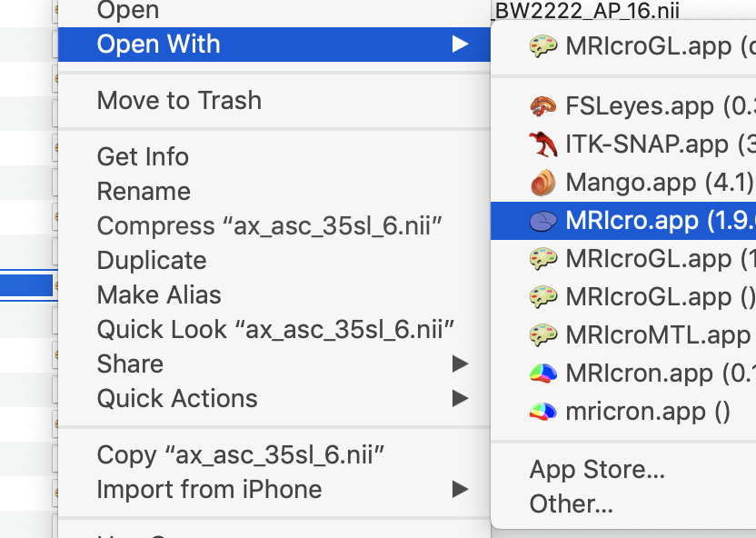Click the FSLeyes brain icon
The height and width of the screenshot is (538, 756).
(543, 106)
